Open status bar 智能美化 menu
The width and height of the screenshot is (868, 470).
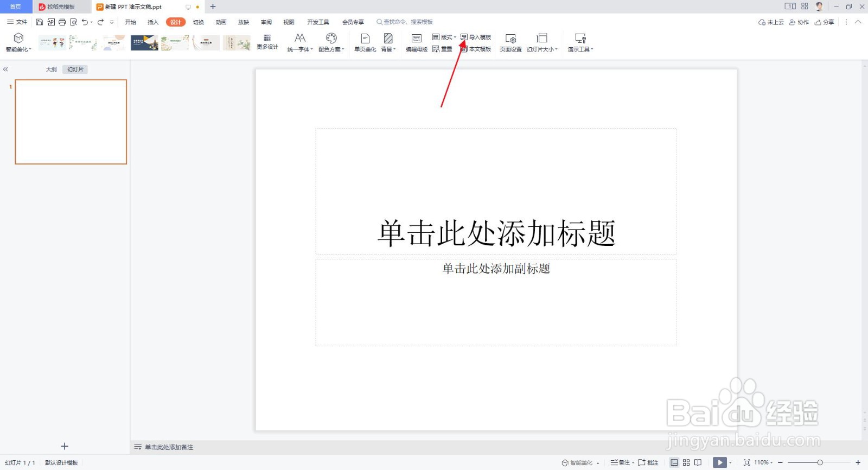[580, 462]
